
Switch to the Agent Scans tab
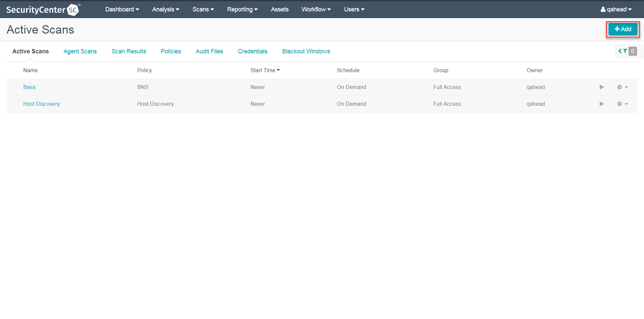(80, 51)
